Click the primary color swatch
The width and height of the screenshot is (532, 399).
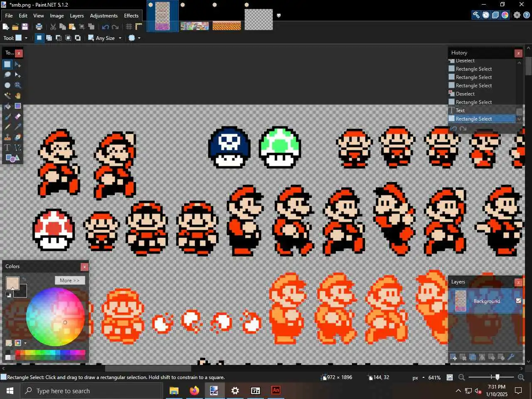(12, 283)
